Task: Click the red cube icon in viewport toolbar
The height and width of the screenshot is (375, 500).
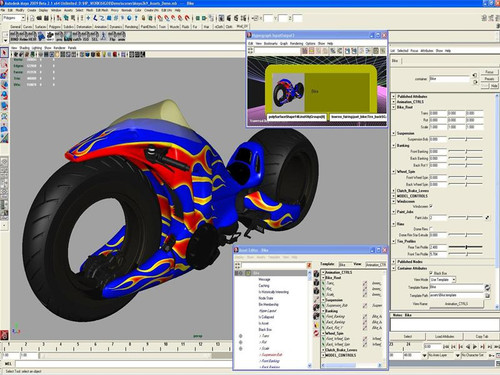Action: click(x=115, y=54)
